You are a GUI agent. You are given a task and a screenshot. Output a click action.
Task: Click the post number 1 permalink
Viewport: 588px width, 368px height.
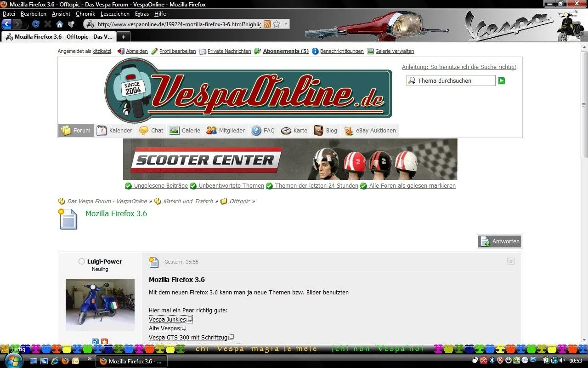coord(510,261)
